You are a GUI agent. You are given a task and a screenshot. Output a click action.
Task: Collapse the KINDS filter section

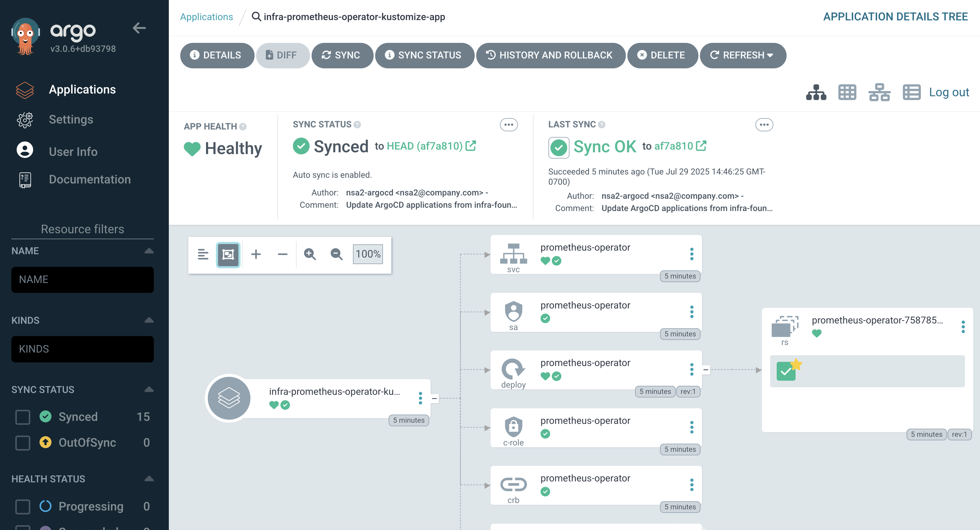pyautogui.click(x=149, y=320)
